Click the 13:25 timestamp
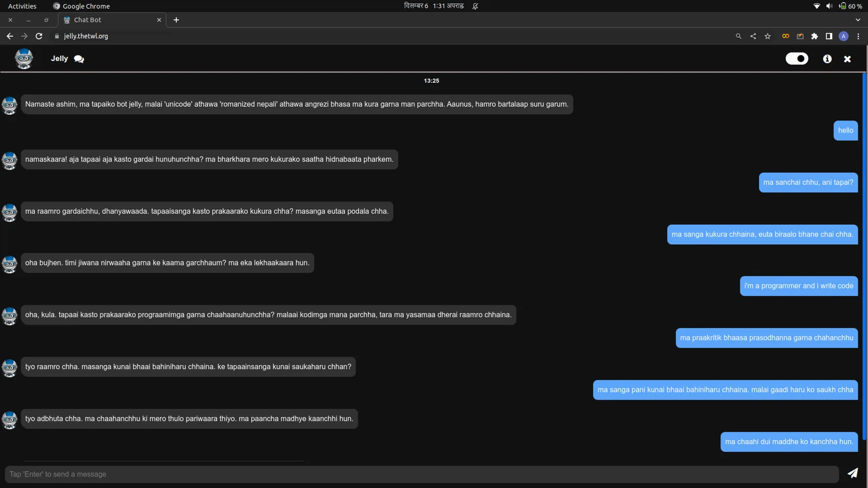Screen dimensions: 868x488 tap(431, 81)
